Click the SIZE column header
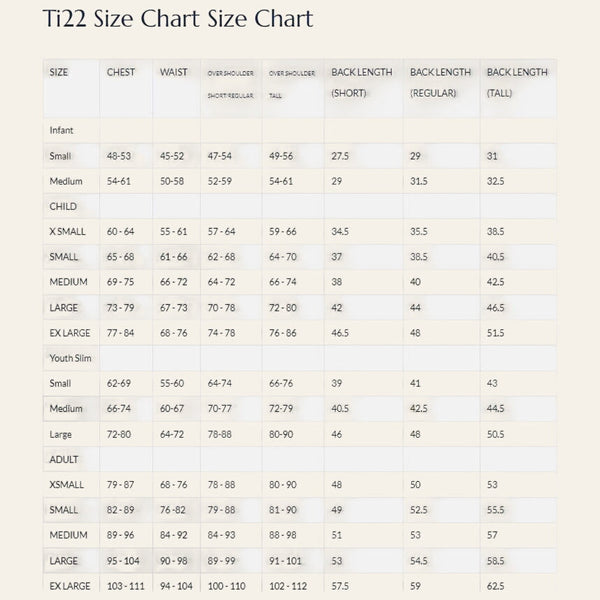The height and width of the screenshot is (600, 600). [59, 72]
